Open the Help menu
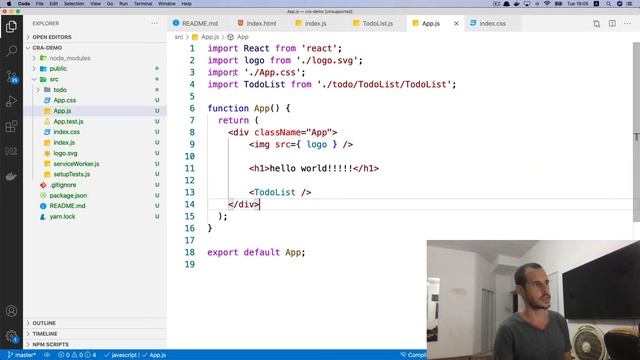 186,4
